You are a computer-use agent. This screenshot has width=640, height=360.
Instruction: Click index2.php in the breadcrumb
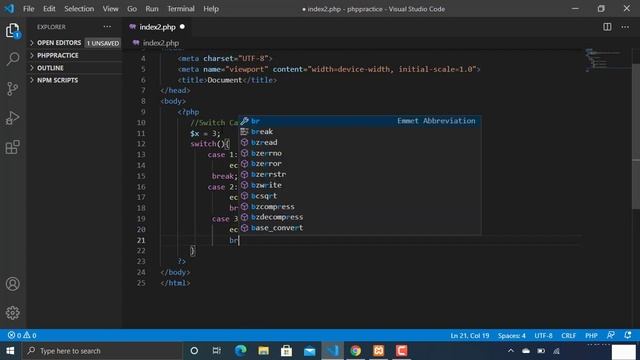tap(160, 43)
